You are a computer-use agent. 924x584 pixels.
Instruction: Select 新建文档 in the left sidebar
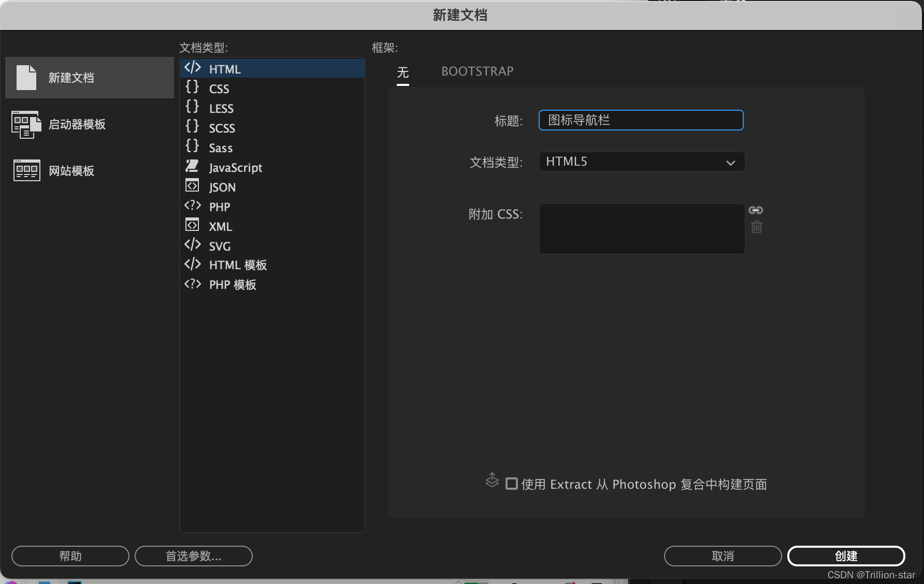tap(90, 78)
